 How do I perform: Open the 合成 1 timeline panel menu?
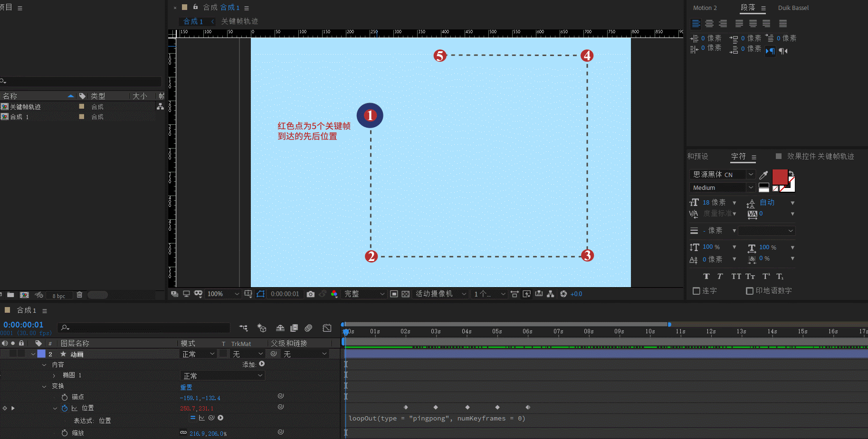(x=45, y=311)
